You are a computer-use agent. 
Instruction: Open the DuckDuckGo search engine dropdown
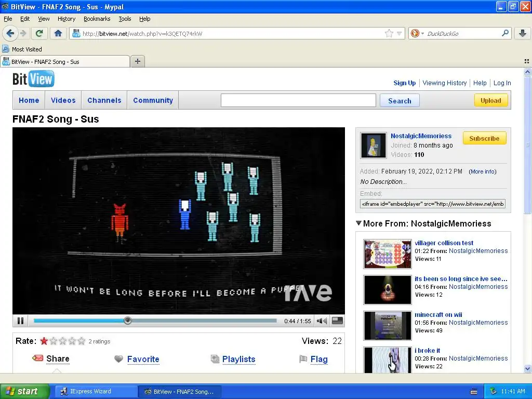[x=417, y=33]
